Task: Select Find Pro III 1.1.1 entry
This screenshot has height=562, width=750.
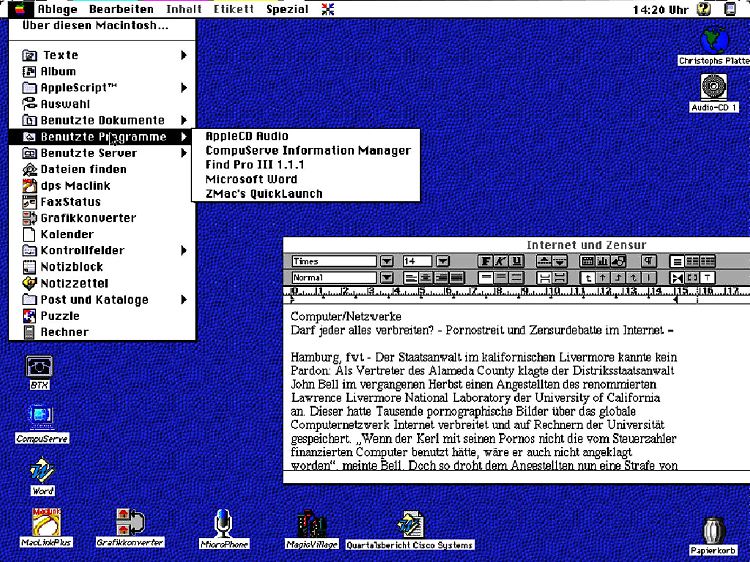Action: coord(306,165)
